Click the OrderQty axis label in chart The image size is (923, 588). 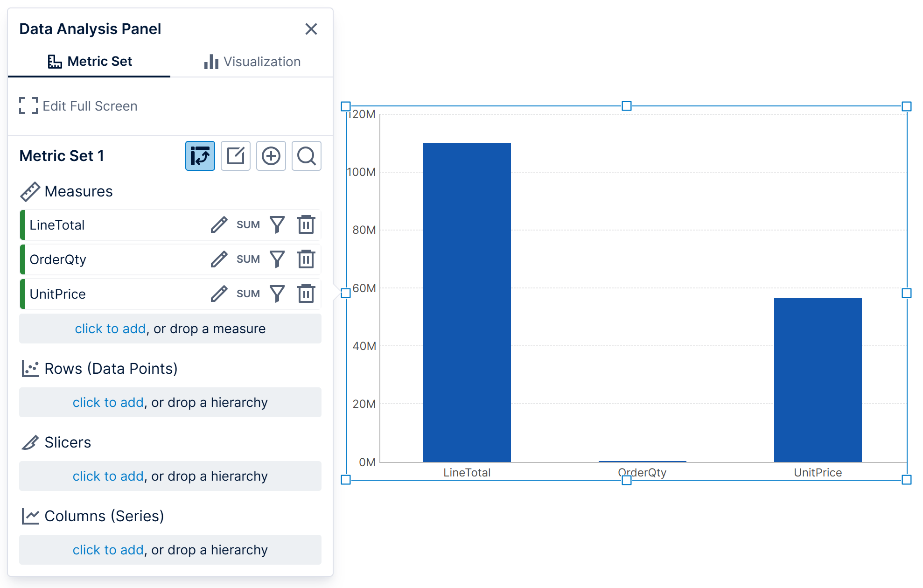(643, 472)
